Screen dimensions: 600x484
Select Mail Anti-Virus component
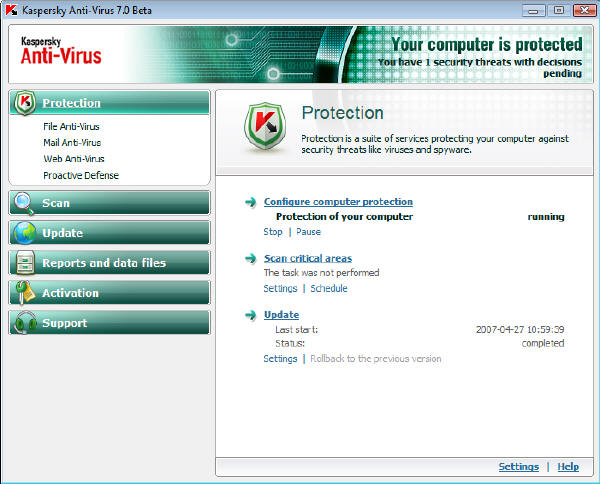pos(72,143)
